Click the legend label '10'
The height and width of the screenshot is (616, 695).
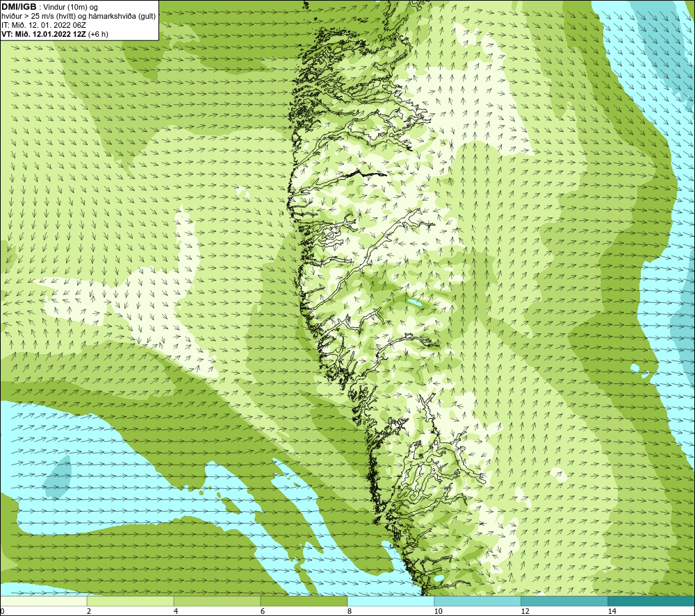pyautogui.click(x=438, y=611)
